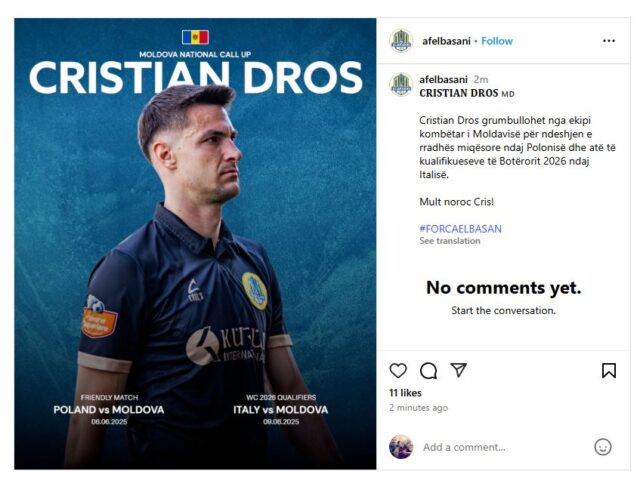640x493 pixels.
Task: Open afelbasani username in post header
Action: pyautogui.click(x=446, y=41)
